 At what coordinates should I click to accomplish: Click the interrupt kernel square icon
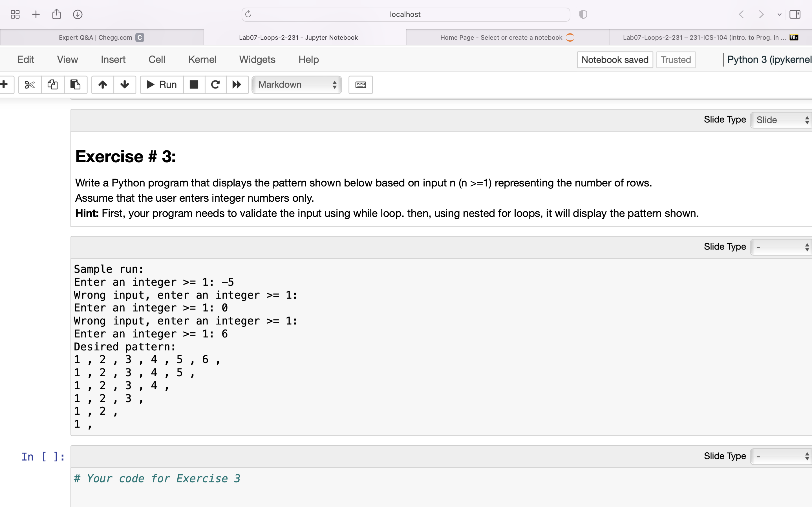193,85
